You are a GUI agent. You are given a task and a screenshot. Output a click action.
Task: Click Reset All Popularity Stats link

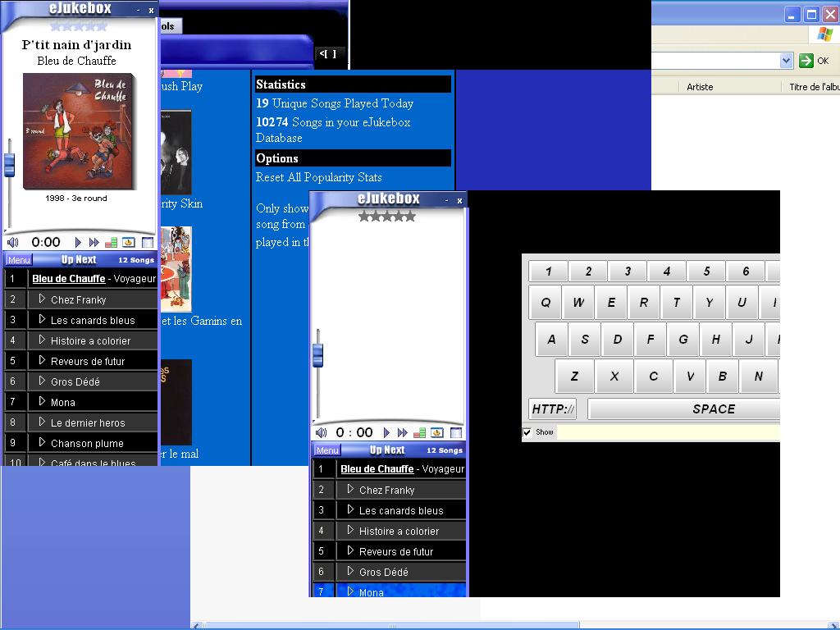pos(319,177)
